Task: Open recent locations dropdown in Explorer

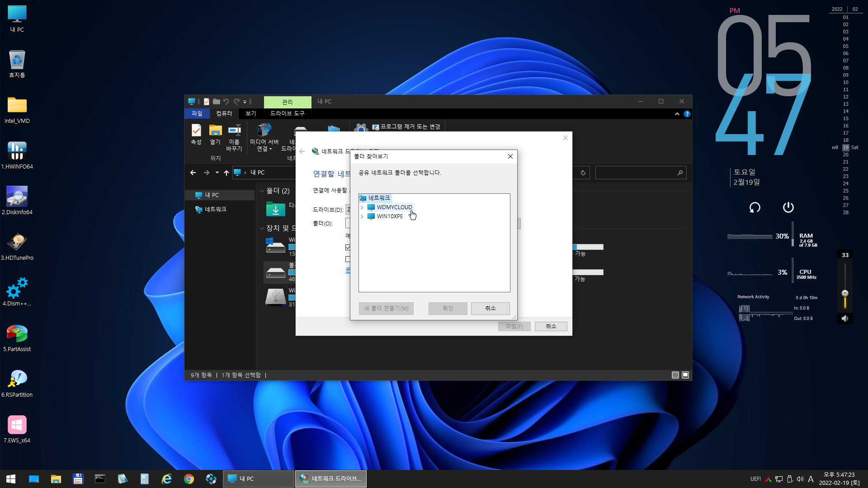Action: point(217,173)
